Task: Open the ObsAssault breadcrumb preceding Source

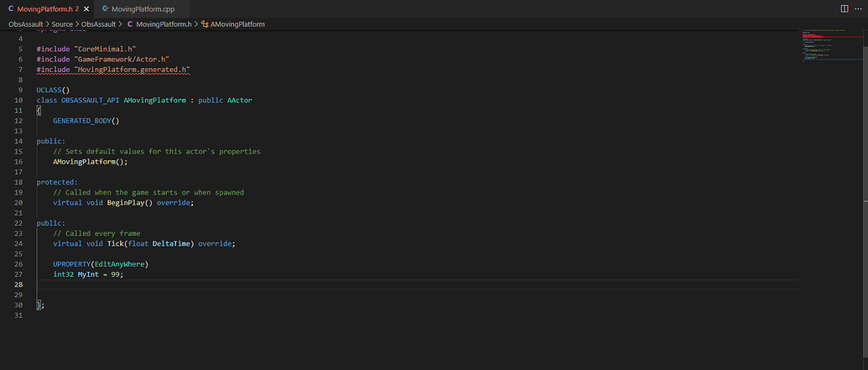Action: click(x=25, y=24)
